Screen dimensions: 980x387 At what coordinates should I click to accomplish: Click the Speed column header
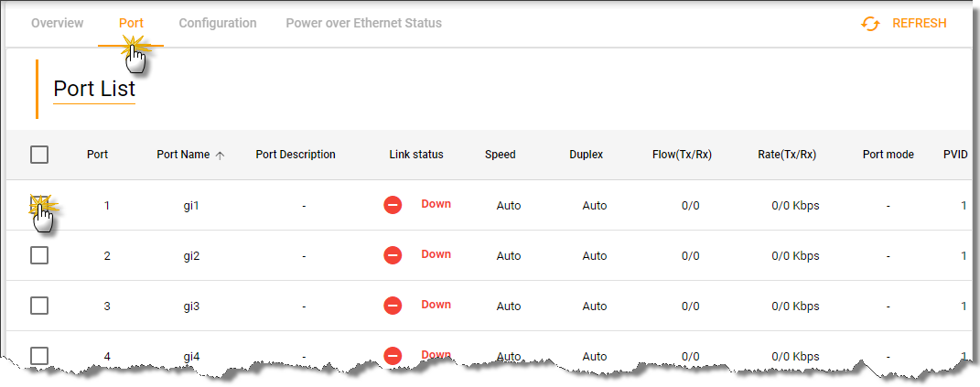pyautogui.click(x=500, y=155)
